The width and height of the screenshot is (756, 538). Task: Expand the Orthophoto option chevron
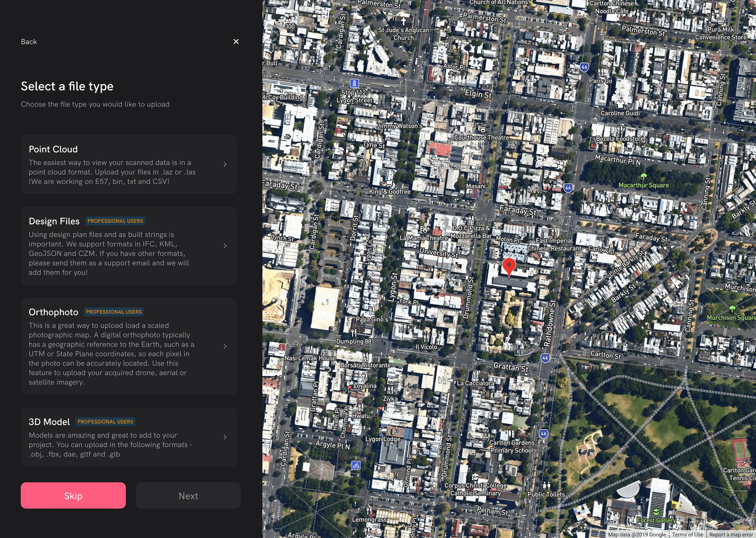[x=225, y=346]
